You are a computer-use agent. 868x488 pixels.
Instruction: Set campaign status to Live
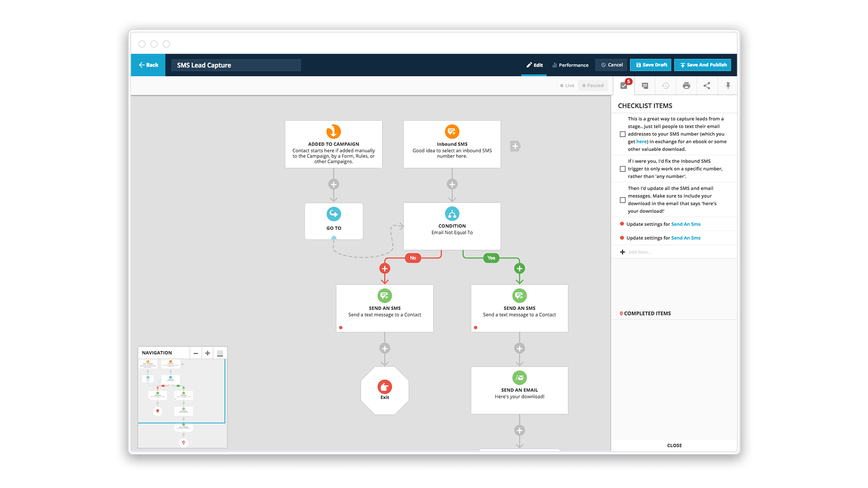(x=567, y=85)
